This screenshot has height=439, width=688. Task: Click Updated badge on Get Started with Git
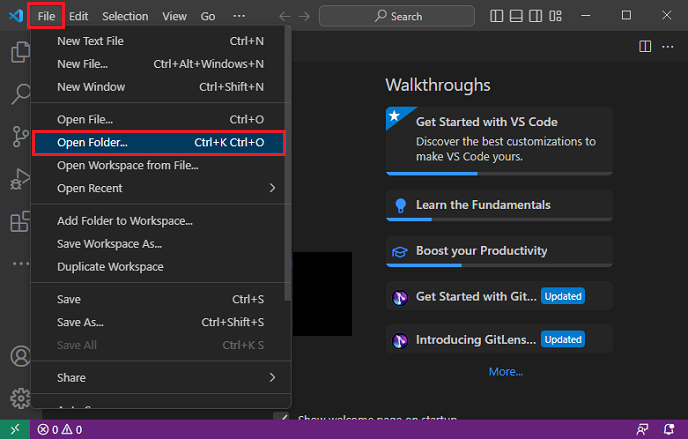point(563,296)
